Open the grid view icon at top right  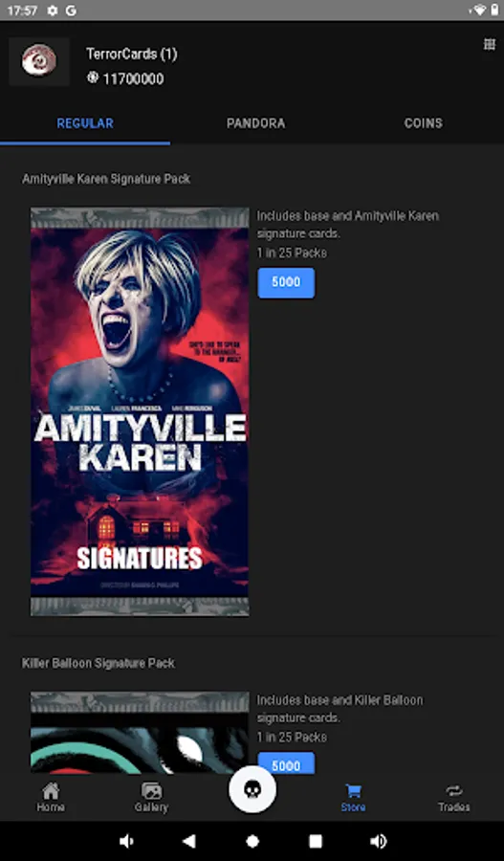[490, 44]
